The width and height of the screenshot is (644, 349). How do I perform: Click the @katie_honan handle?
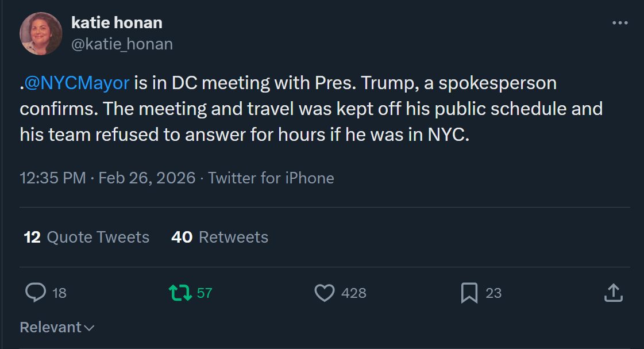coord(122,44)
